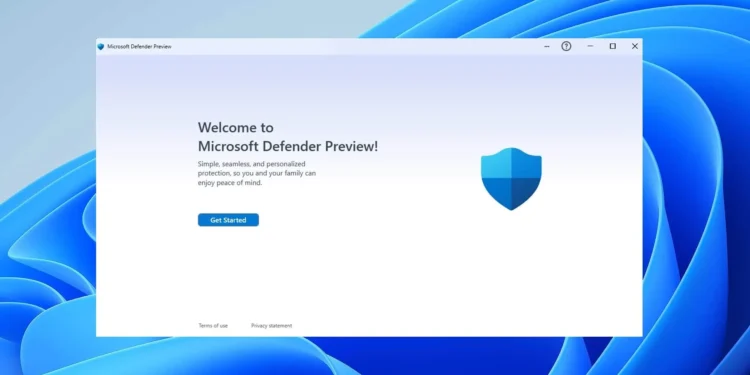Minimize window using button beside maximize

(590, 46)
